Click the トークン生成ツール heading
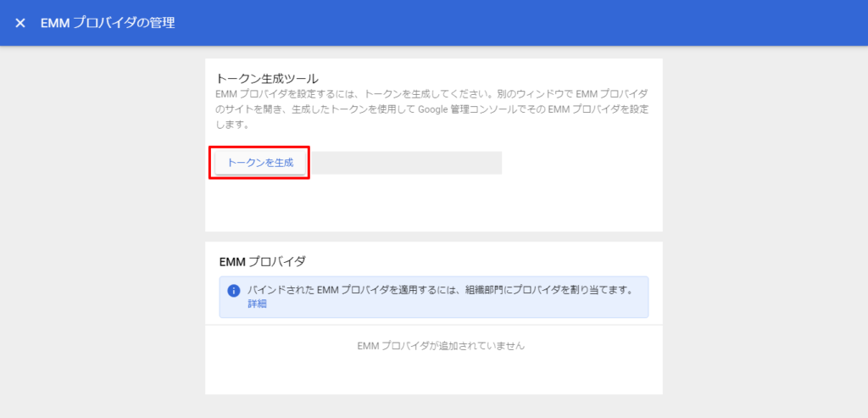Viewport: 868px width, 418px height. click(x=267, y=78)
